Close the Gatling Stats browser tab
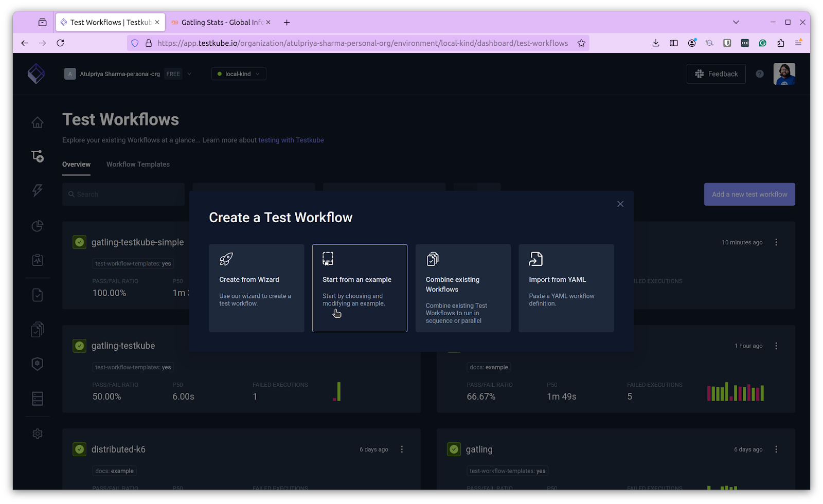Viewport: 823px width, 504px height. 268,22
